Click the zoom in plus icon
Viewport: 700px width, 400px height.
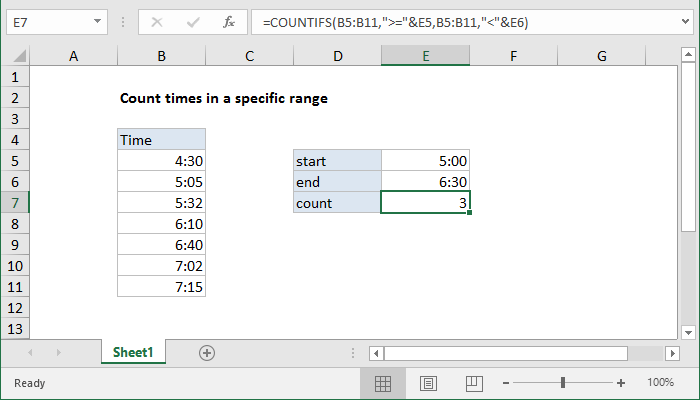click(621, 383)
